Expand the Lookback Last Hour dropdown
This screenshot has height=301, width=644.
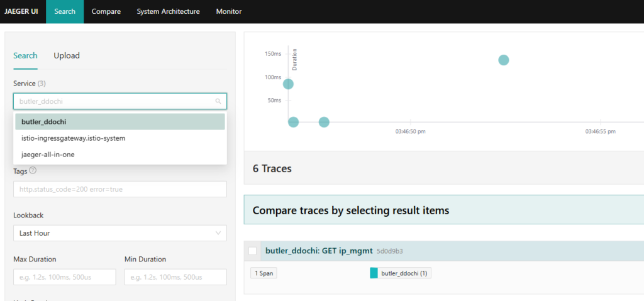click(119, 233)
